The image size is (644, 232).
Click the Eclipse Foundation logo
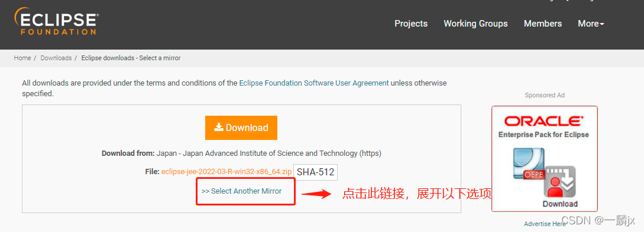coord(57,21)
